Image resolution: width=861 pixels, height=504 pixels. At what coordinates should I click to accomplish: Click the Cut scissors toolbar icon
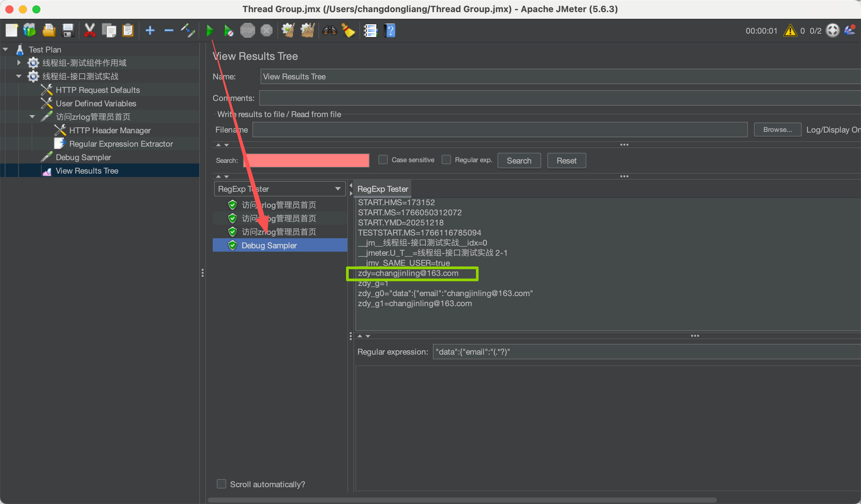90,31
